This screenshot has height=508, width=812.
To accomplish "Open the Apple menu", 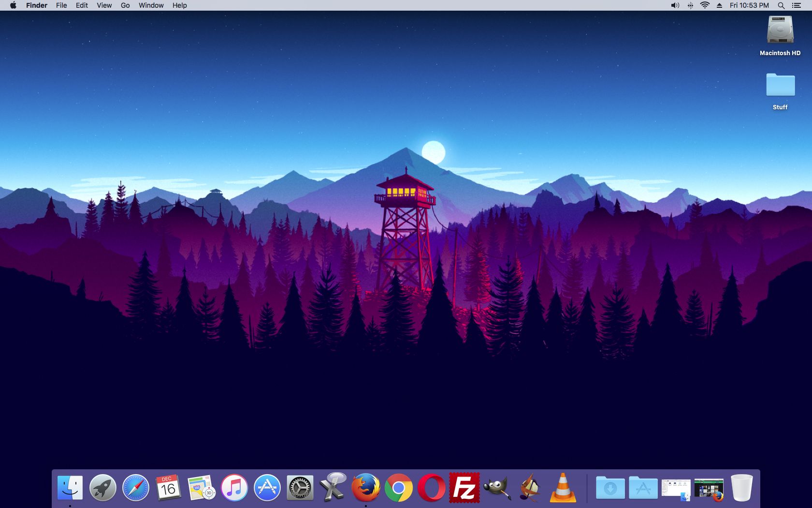I will tap(13, 5).
